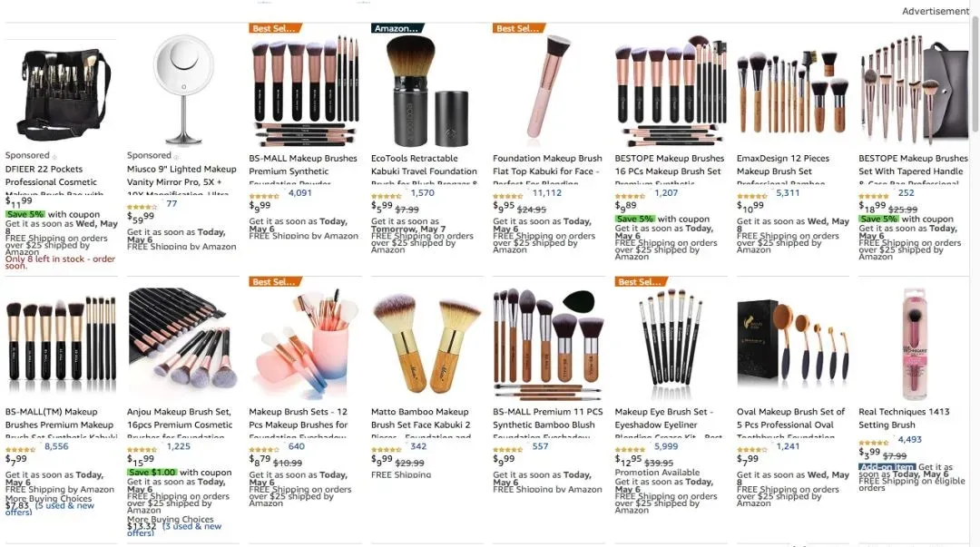Click the Matto Bamboo kabuki brushes image

click(x=425, y=343)
